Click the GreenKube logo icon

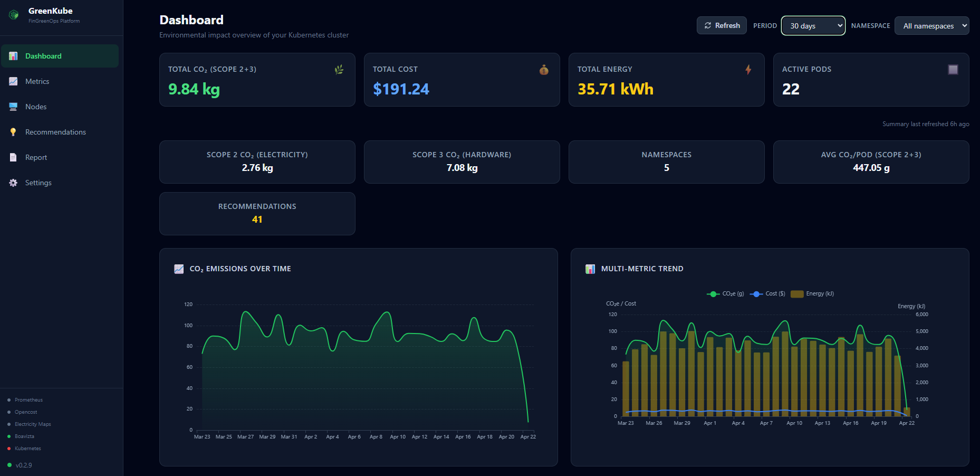(x=14, y=15)
